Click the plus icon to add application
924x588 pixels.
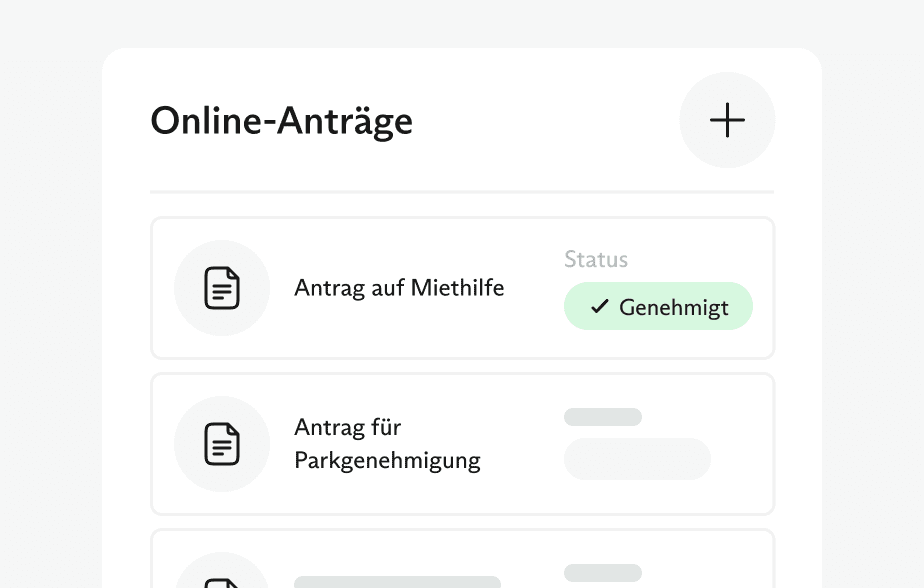(727, 120)
